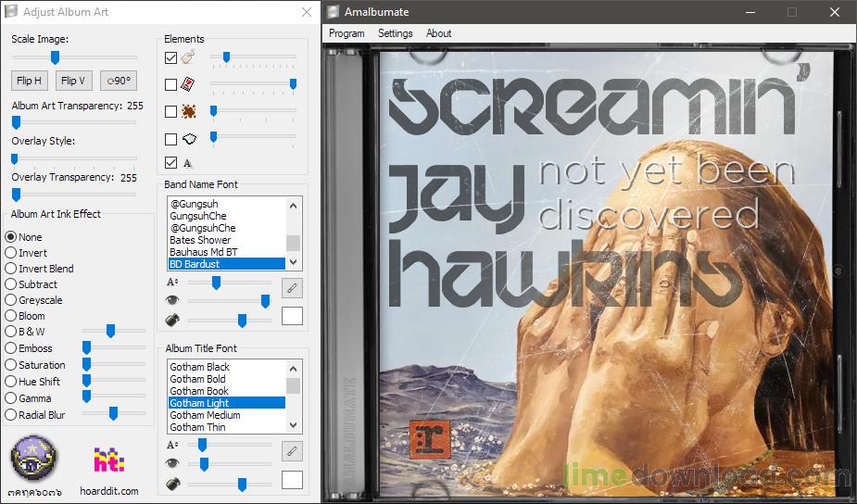Screen dimensions: 857x504
Task: Open the Band Name color swatch
Action: [x=292, y=316]
